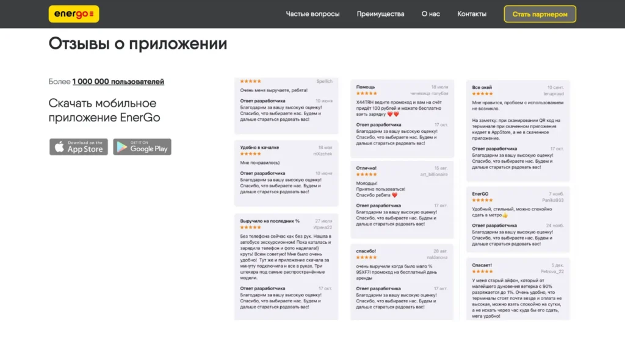Image resolution: width=625 pixels, height=364 pixels.
Task: Open the 'О нас' page
Action: coord(430,14)
